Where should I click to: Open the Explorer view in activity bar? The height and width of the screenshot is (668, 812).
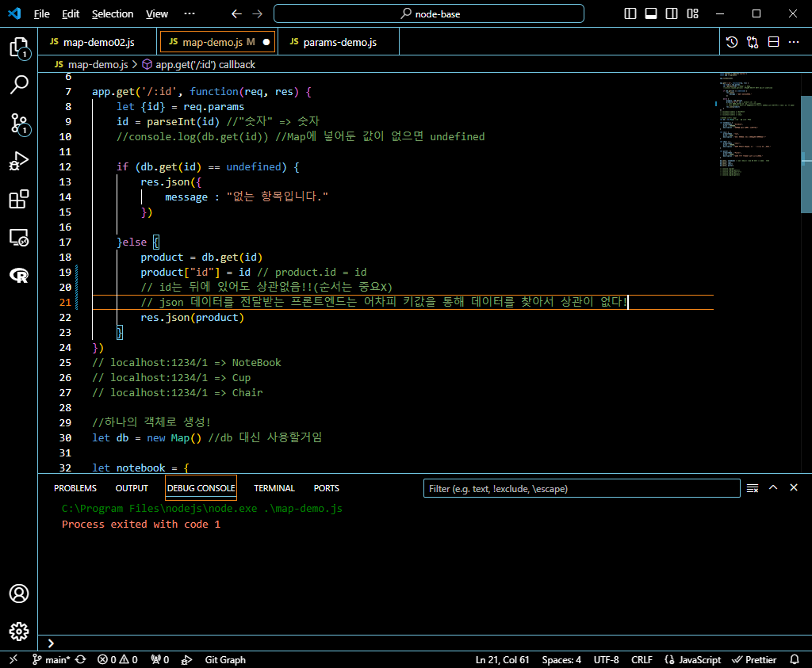click(x=19, y=48)
